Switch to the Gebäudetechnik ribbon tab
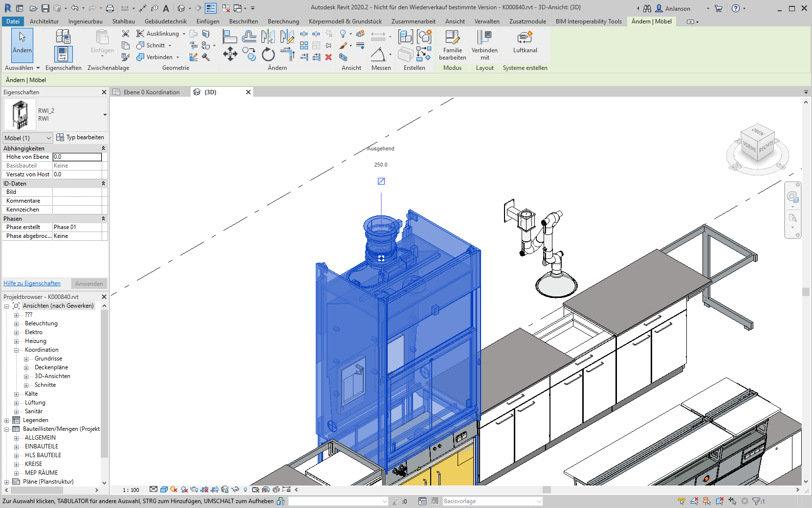 click(166, 21)
